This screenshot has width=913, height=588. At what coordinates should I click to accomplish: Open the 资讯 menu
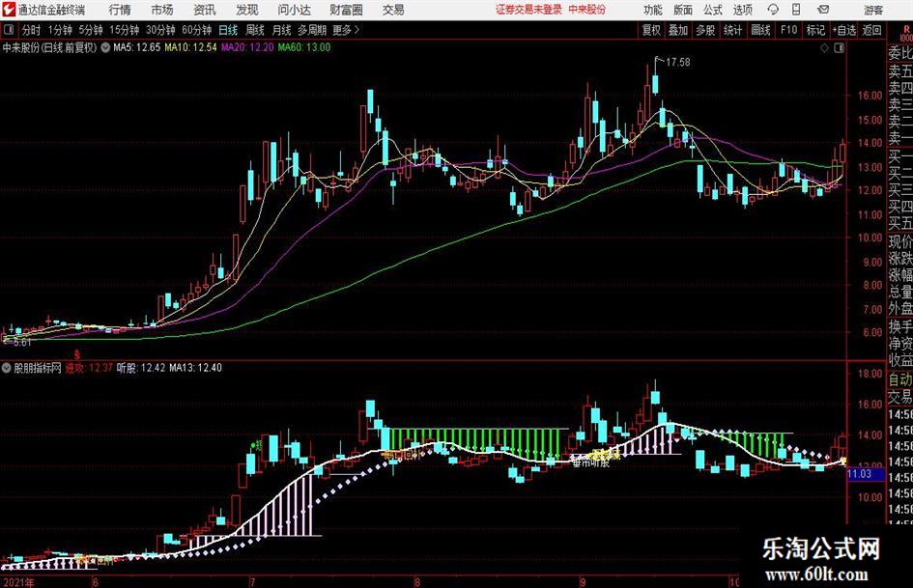pos(205,10)
